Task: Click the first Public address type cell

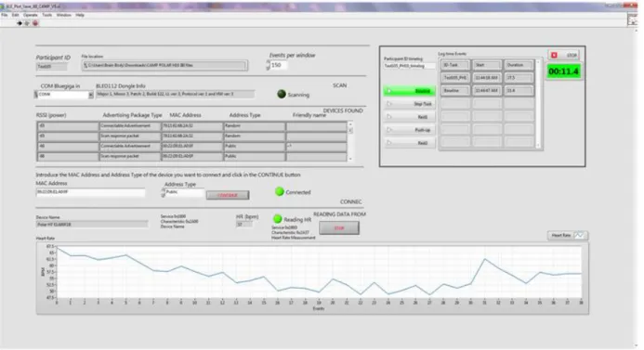Action: tap(255, 146)
